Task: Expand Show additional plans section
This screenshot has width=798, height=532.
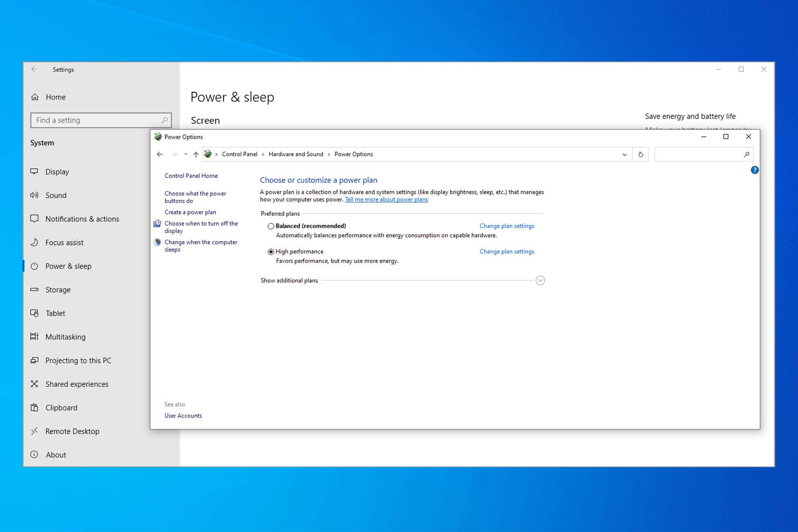Action: pyautogui.click(x=540, y=281)
